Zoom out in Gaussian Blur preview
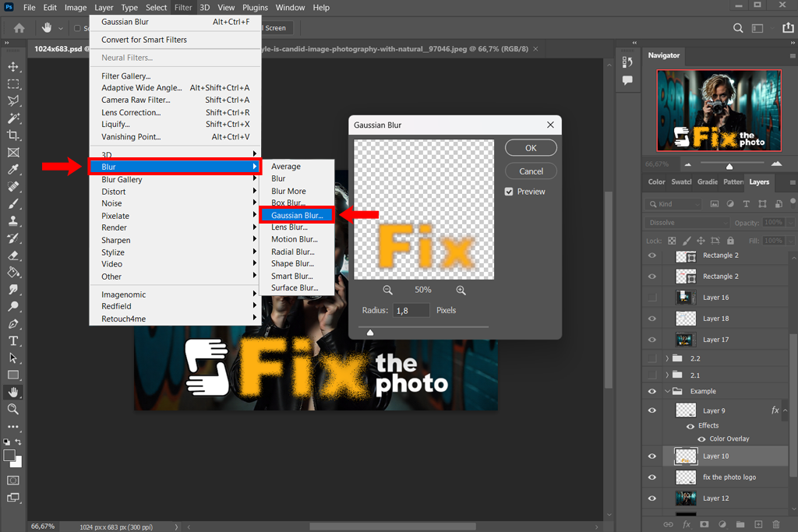Screen dimensions: 798x532 tap(388, 290)
